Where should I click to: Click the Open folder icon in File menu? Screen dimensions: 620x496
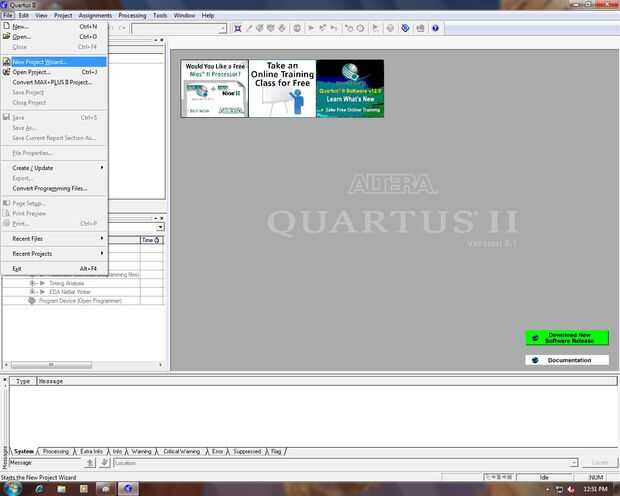click(6, 36)
